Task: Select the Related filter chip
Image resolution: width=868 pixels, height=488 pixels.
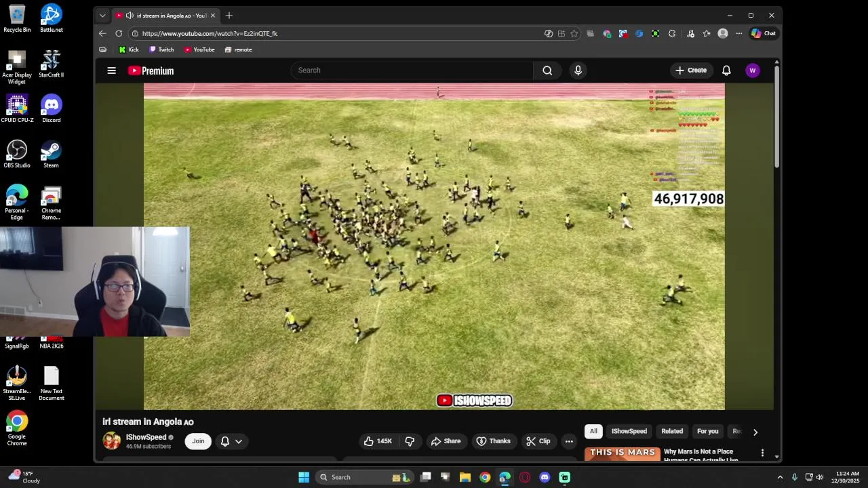Action: click(672, 431)
